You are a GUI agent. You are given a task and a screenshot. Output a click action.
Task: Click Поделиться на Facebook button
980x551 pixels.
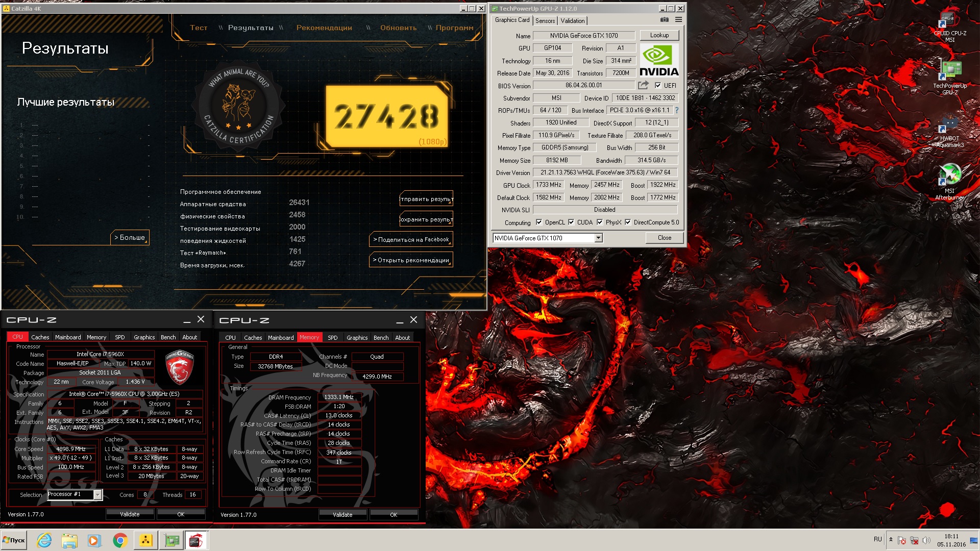click(411, 239)
